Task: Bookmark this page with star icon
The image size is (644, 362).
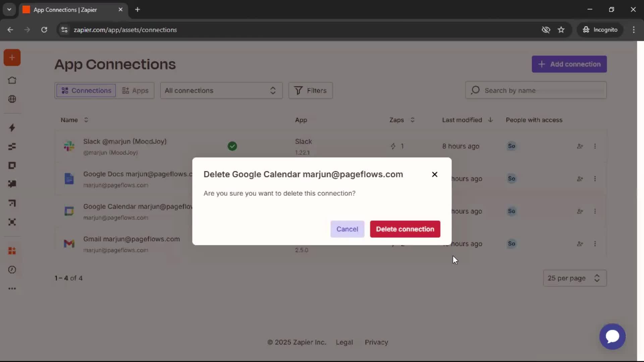Action: coord(561,29)
